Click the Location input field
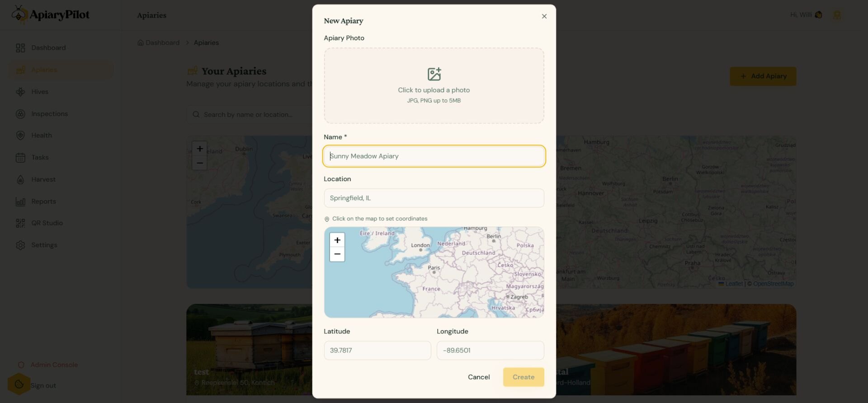 (x=434, y=198)
